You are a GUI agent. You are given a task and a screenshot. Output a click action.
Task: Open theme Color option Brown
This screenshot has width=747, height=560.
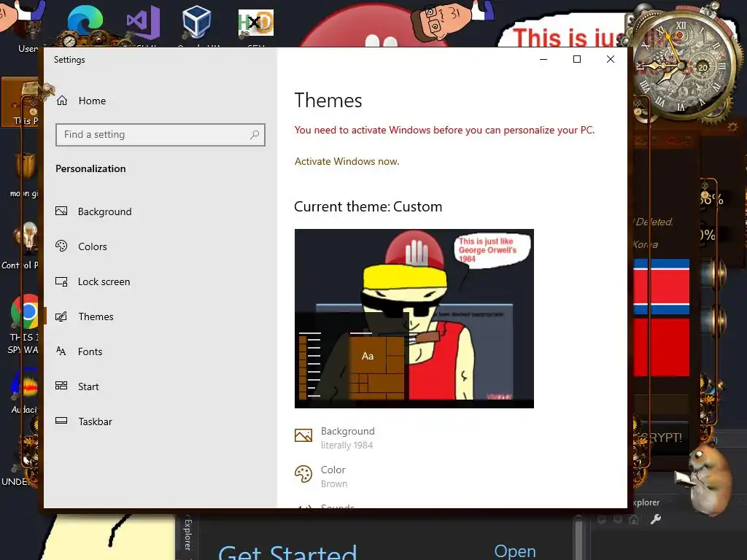click(334, 476)
